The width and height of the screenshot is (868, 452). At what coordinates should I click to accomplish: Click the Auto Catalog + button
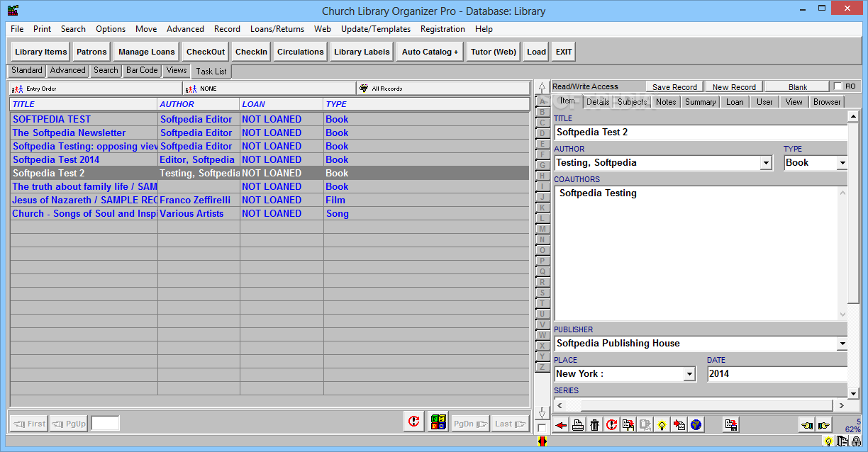430,52
